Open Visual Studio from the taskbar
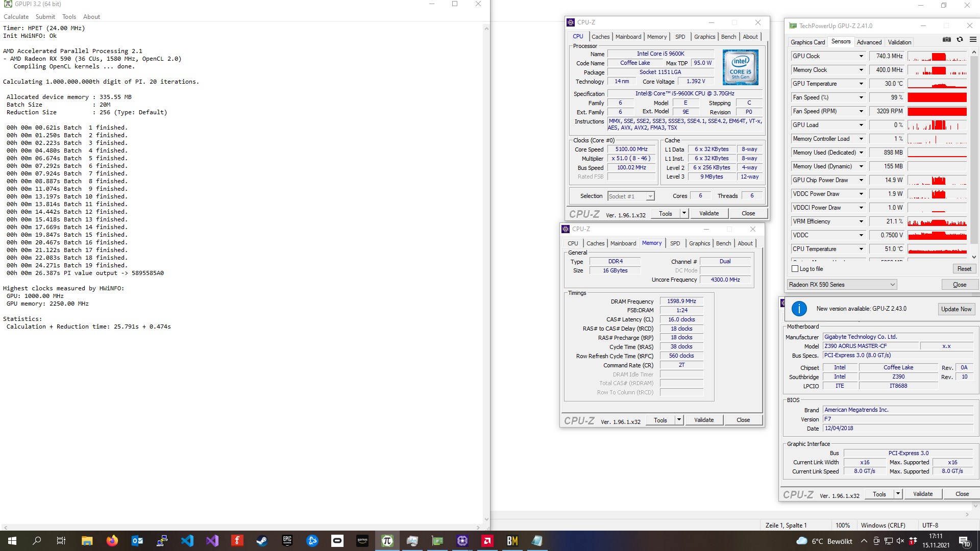 click(212, 541)
